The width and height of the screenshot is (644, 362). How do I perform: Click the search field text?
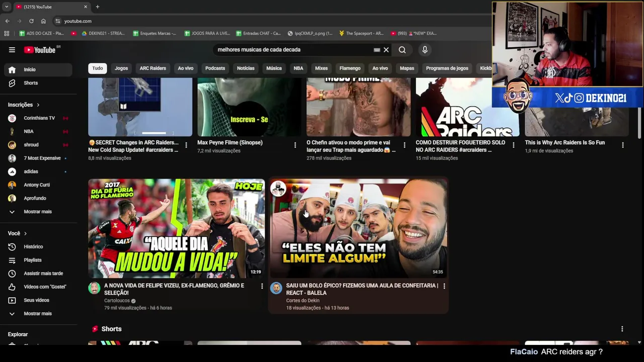point(259,50)
